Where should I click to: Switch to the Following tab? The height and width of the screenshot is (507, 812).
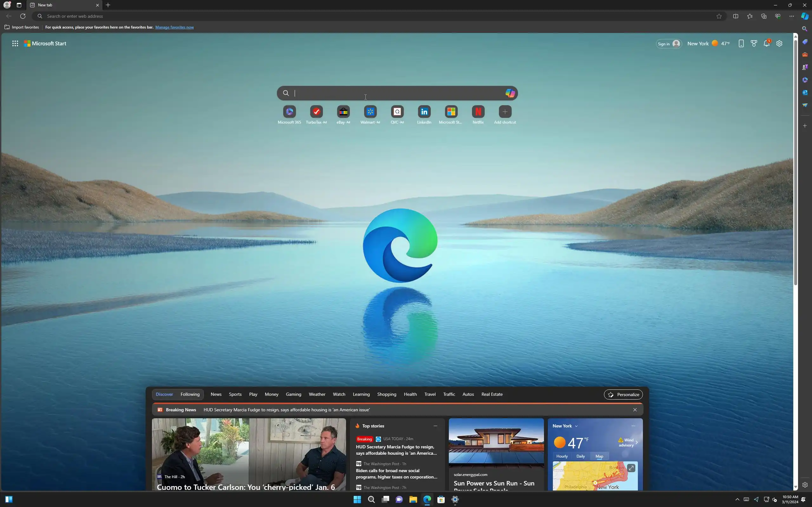pos(190,394)
